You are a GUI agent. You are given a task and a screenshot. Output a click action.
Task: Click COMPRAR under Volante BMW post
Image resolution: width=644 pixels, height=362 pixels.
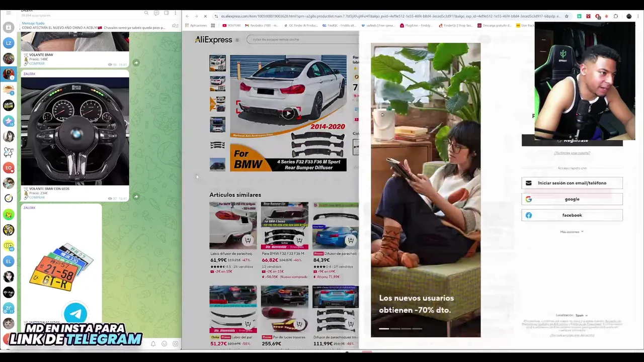pos(37,63)
